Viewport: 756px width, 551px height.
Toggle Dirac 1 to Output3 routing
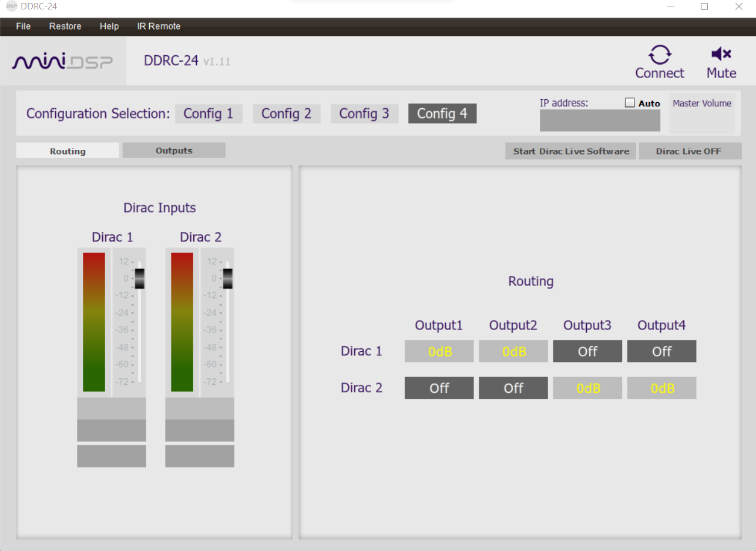click(x=587, y=351)
